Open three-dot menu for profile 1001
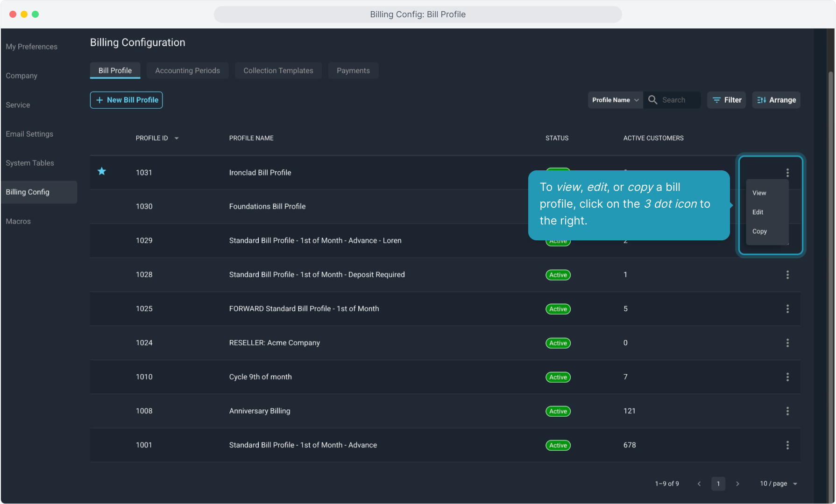836x504 pixels. coord(787,445)
